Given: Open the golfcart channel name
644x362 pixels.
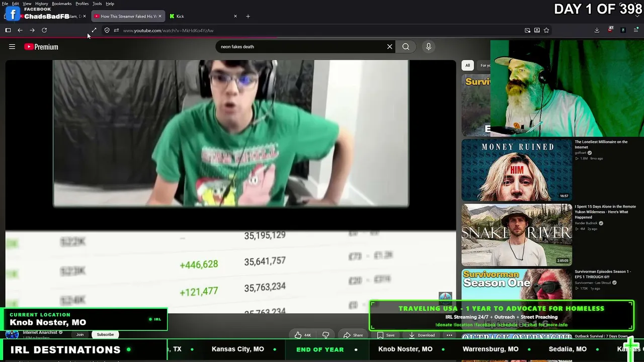Looking at the screenshot, I should [581, 153].
